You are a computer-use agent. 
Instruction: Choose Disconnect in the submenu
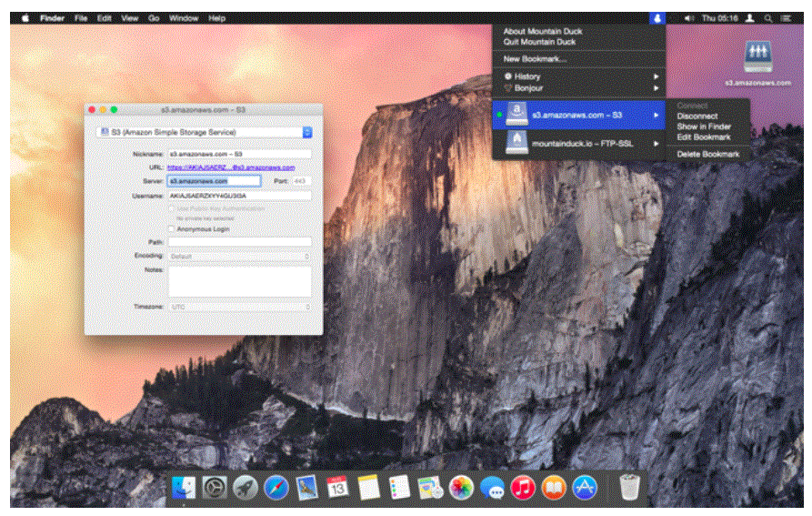[x=697, y=116]
